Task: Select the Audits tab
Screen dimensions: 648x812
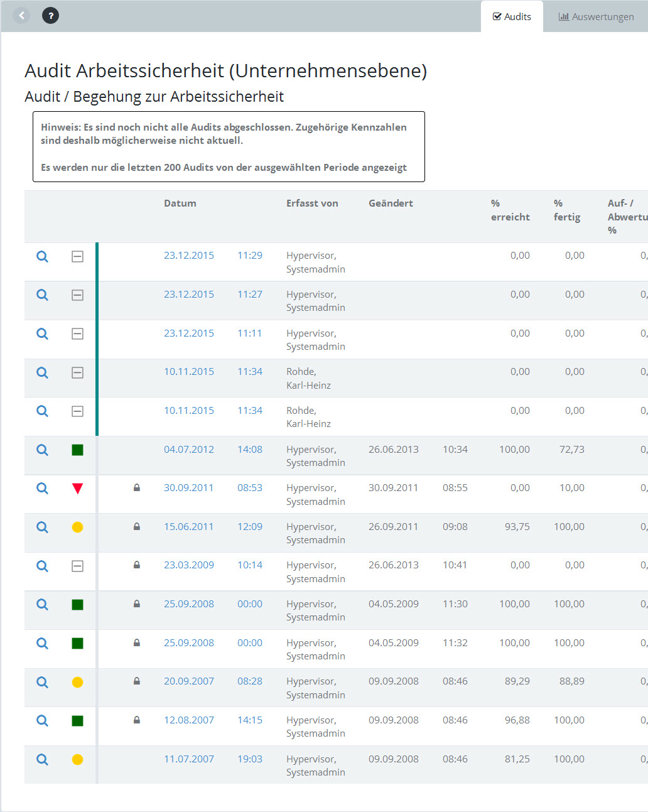Action: coord(512,17)
